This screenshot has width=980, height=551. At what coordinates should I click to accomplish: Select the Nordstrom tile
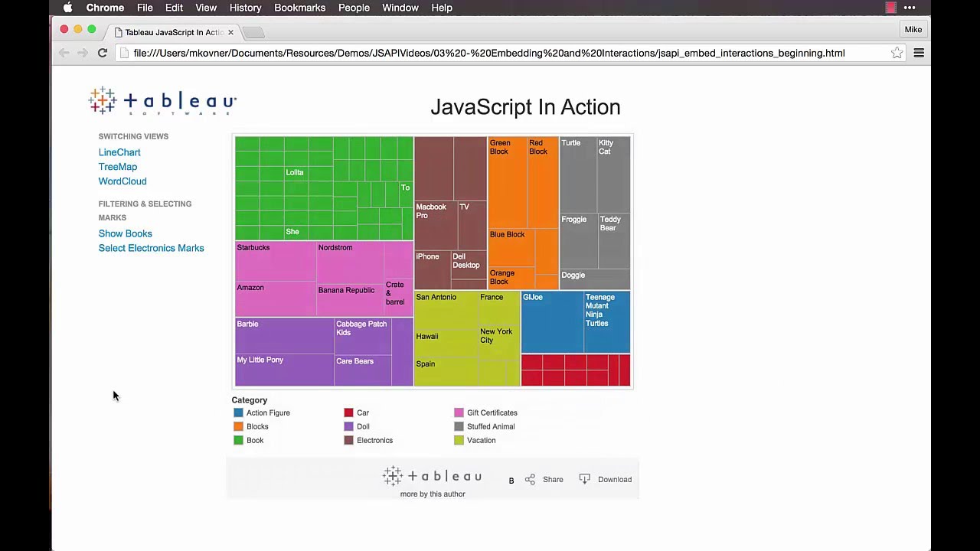point(350,262)
